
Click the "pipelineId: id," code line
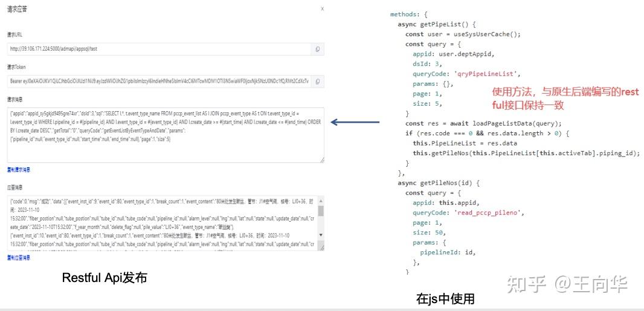(x=448, y=253)
